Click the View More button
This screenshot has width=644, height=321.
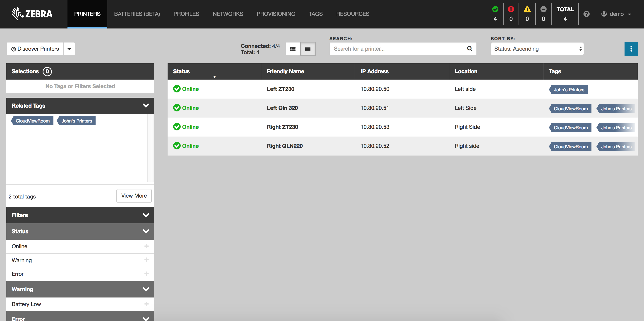(134, 196)
